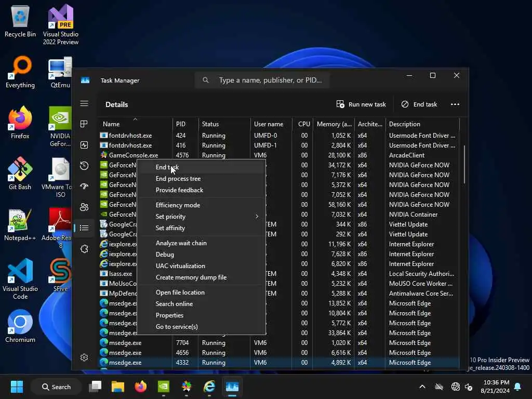Click End task toolbar button
The width and height of the screenshot is (532, 399).
tap(419, 104)
